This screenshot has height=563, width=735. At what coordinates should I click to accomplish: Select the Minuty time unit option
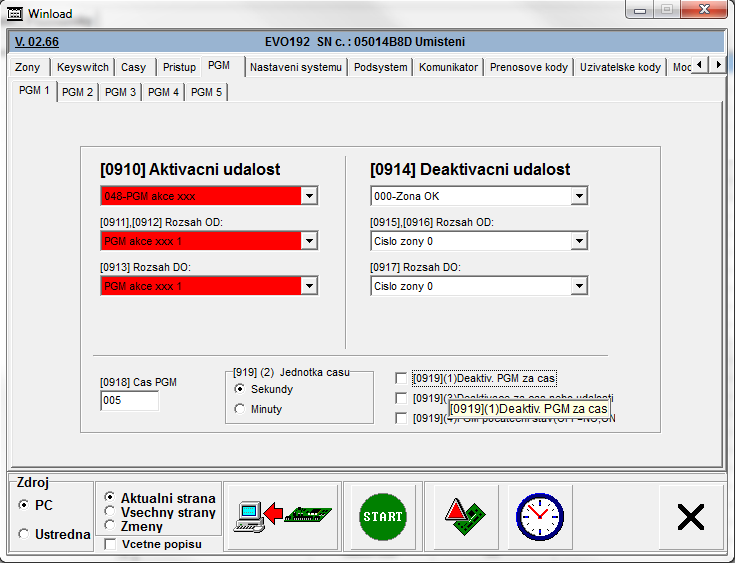coord(240,409)
